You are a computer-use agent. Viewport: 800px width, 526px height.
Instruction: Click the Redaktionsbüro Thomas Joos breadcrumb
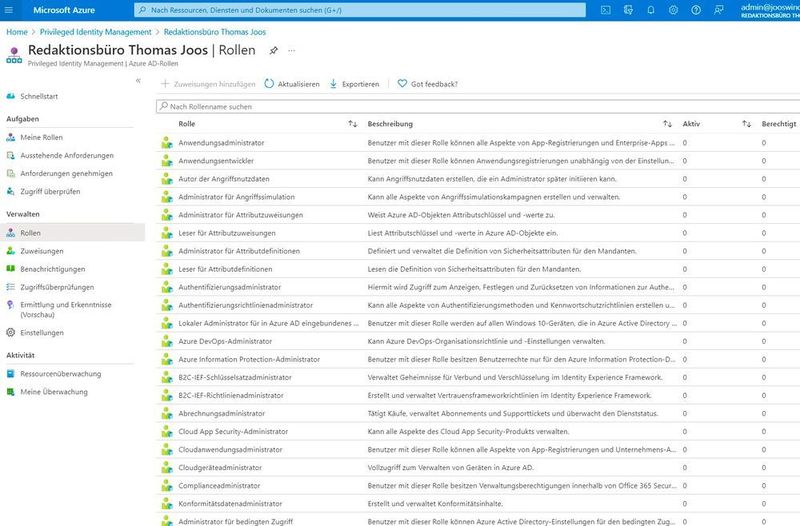pos(215,32)
